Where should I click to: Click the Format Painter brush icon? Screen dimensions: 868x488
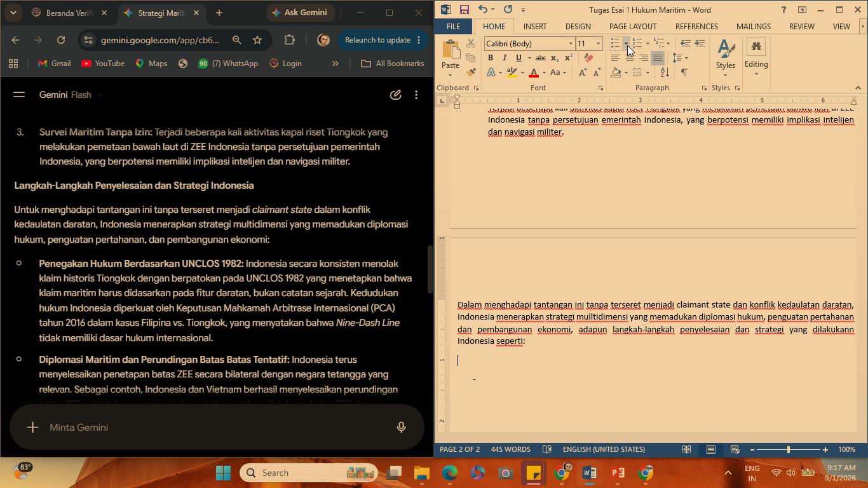click(471, 72)
